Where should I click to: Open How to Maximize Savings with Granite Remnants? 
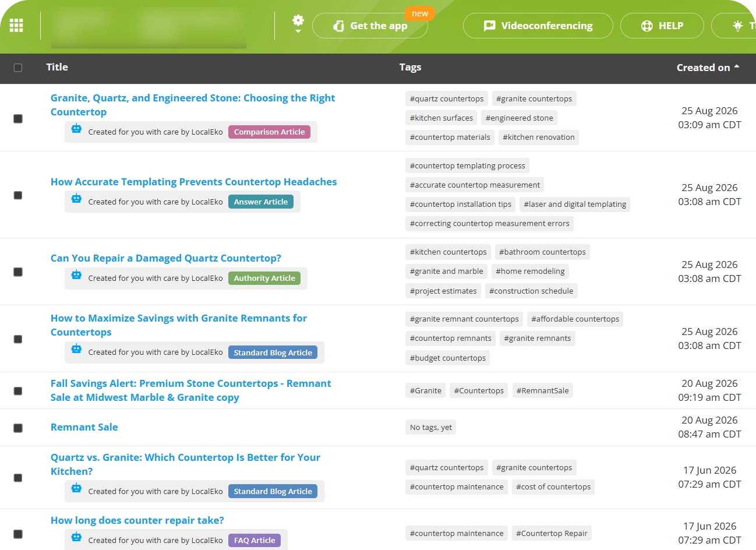[179, 325]
